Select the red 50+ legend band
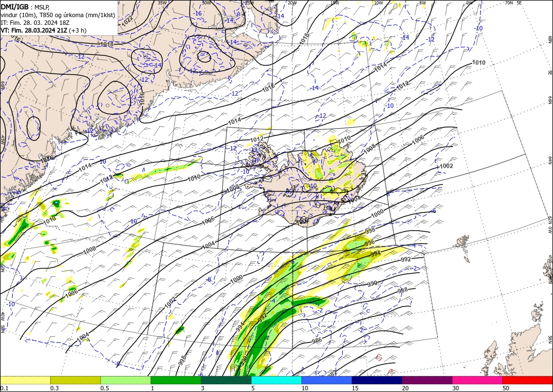The height and width of the screenshot is (392, 553). click(x=528, y=380)
